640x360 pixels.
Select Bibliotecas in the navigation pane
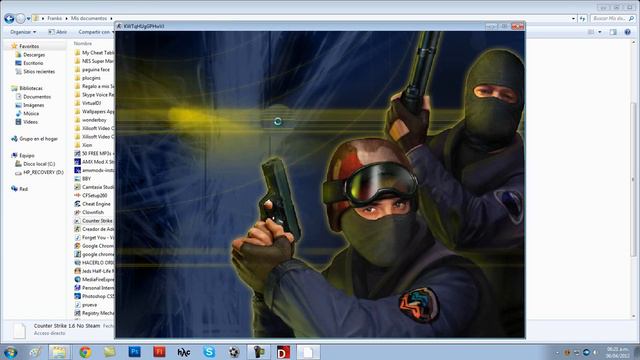coord(31,88)
